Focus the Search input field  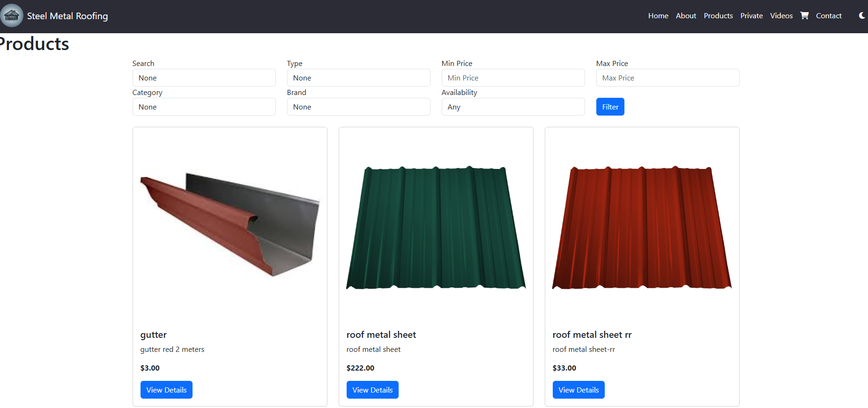204,78
